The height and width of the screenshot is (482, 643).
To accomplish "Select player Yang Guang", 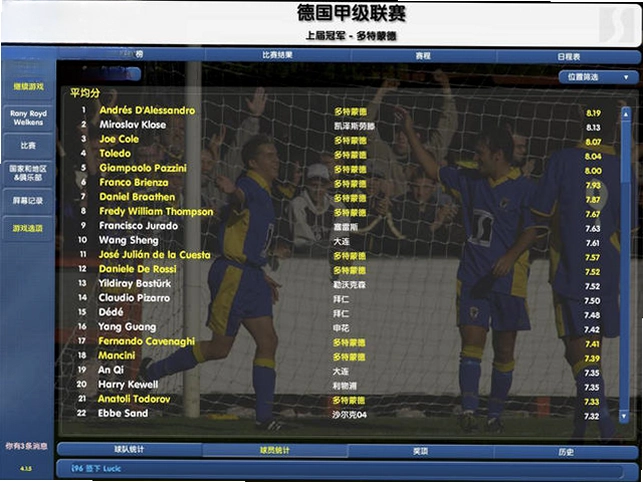I will 127,327.
